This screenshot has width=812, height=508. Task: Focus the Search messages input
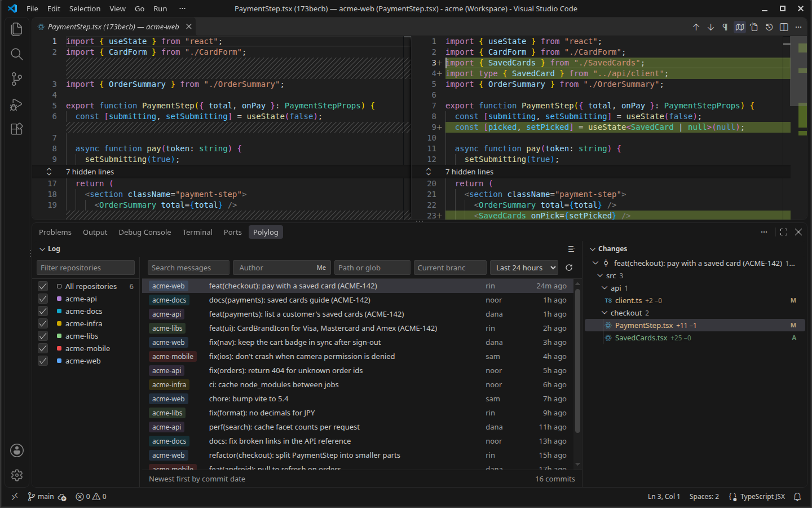188,268
